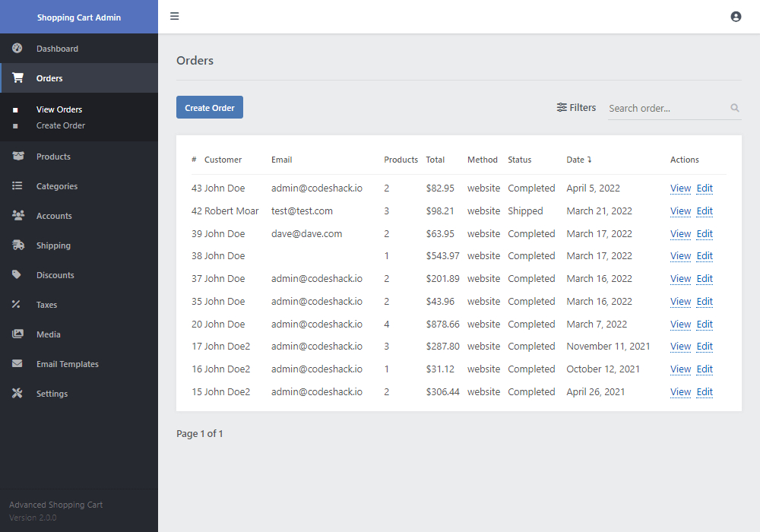Open the Dashboard menu item

(79, 49)
